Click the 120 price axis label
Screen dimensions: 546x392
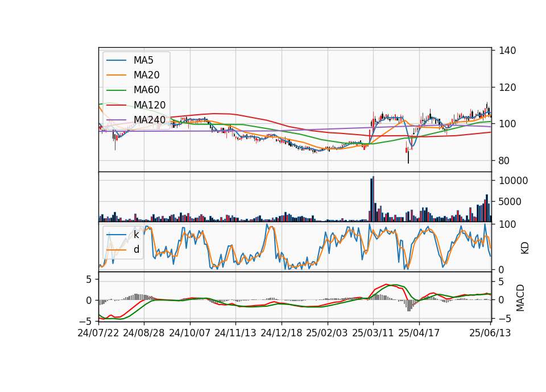[x=507, y=87]
